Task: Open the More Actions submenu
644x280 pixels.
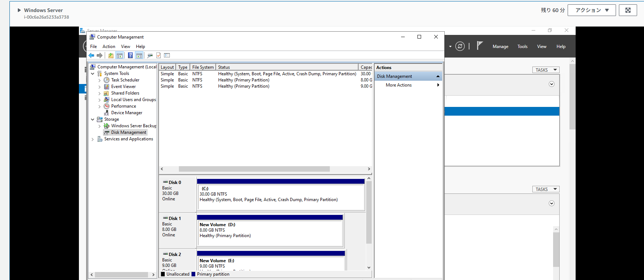Action: pyautogui.click(x=408, y=85)
